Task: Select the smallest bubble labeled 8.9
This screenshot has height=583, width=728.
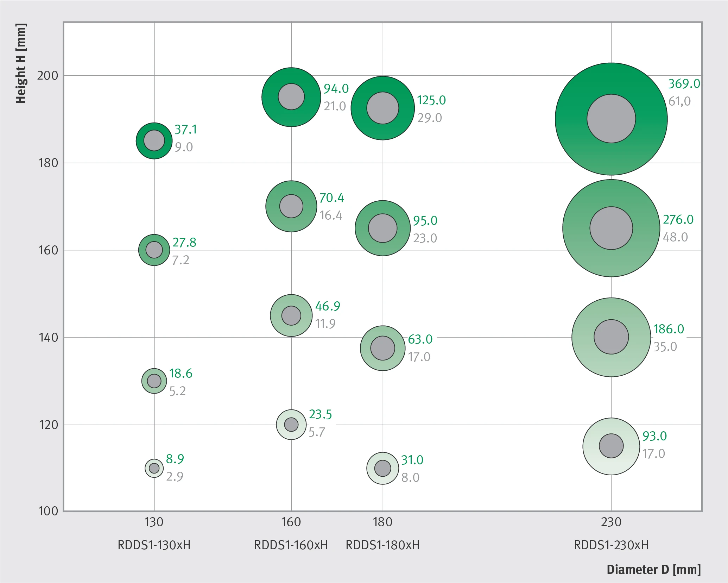Action: (x=154, y=468)
